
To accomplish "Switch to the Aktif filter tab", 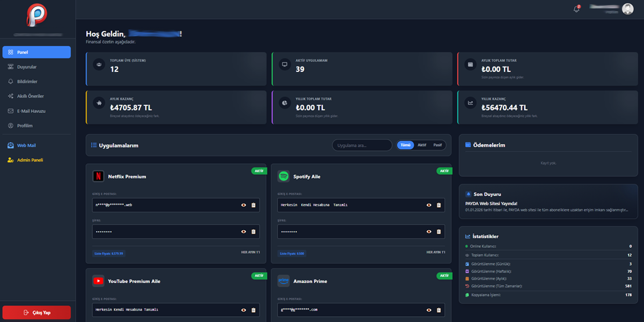I will pos(422,145).
